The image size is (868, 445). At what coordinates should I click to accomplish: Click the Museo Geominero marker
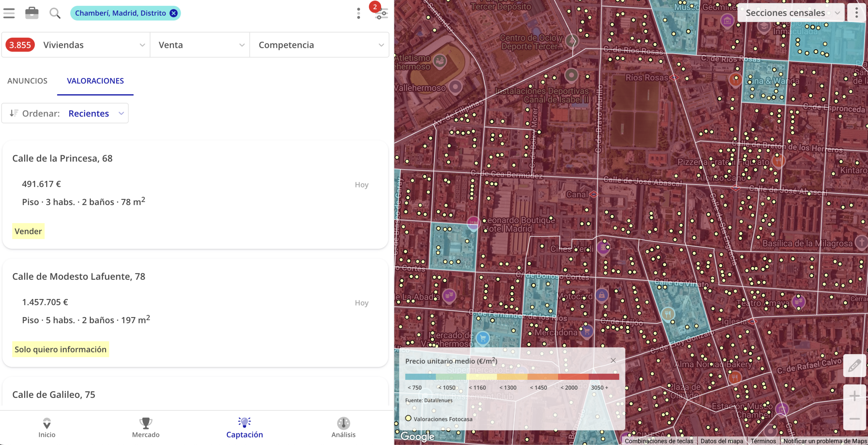[727, 21]
